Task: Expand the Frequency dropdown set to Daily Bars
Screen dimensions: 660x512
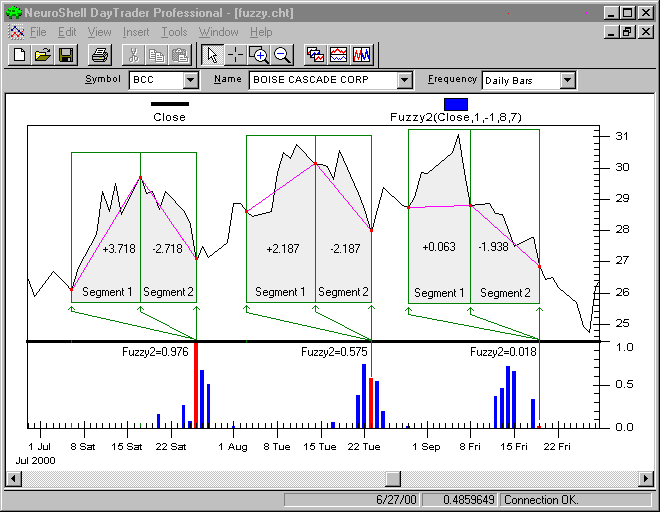Action: click(567, 80)
